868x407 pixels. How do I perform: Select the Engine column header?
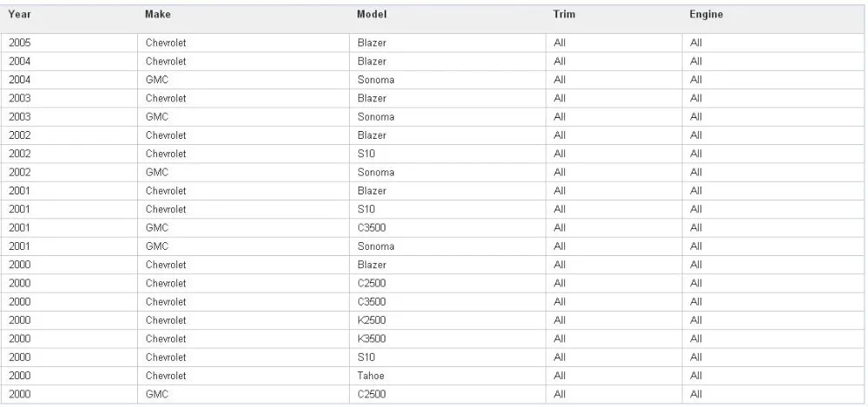point(705,16)
